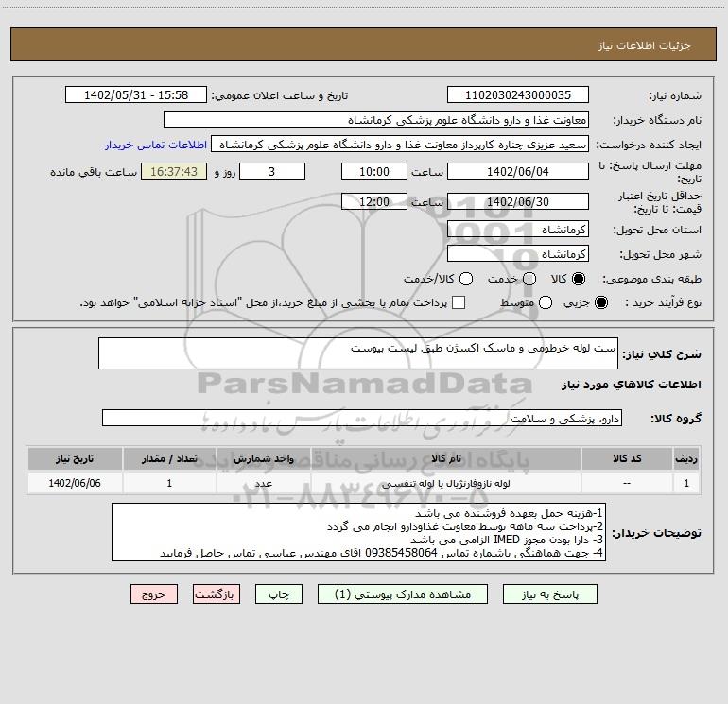This screenshot has height=704, width=728.
Task: Click the need date cell 1402/06/06
Action: coord(75,483)
